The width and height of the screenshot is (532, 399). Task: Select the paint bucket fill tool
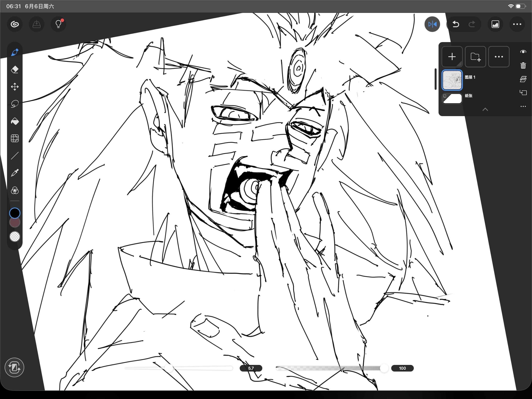15,121
